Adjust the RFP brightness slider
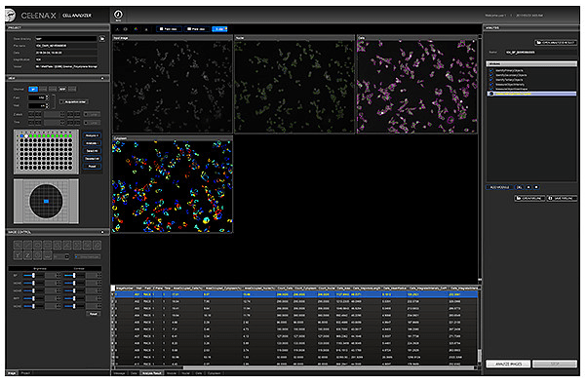The height and width of the screenshot is (384, 588). pyautogui.click(x=33, y=298)
